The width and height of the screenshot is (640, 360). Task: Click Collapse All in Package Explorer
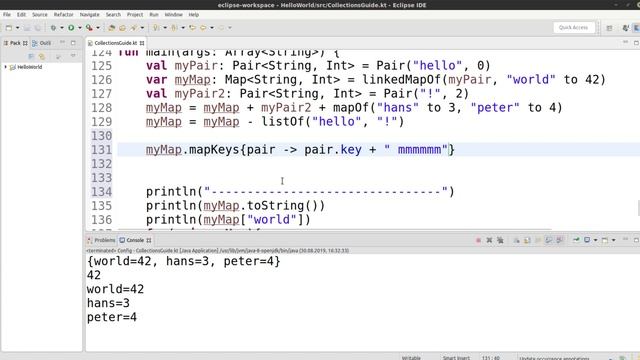point(31,56)
